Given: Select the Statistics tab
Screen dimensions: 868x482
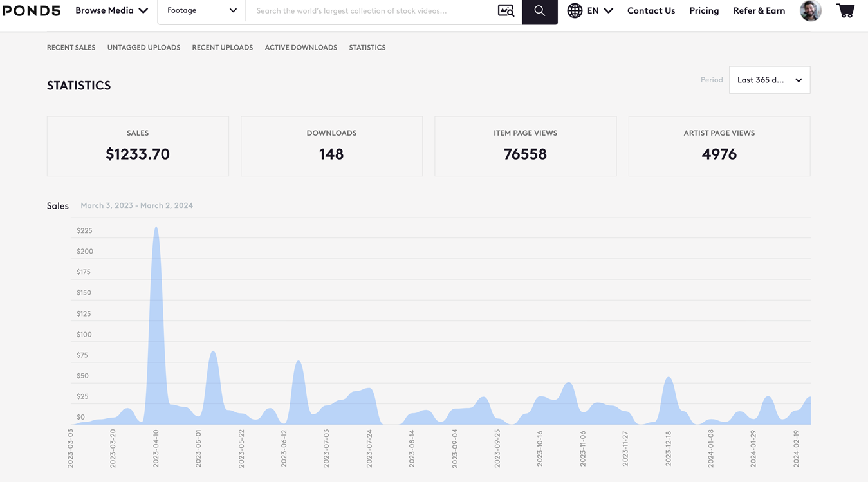Looking at the screenshot, I should [x=367, y=48].
